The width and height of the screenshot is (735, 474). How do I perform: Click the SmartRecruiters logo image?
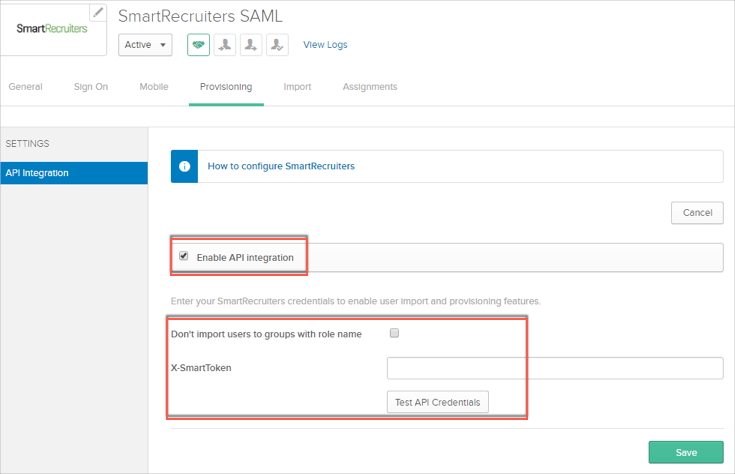pos(51,29)
